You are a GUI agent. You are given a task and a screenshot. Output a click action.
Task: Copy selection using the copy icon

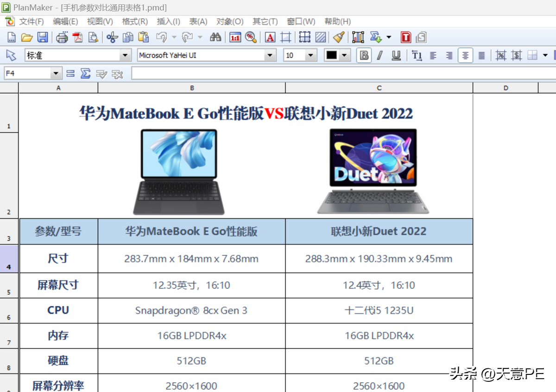click(x=128, y=38)
